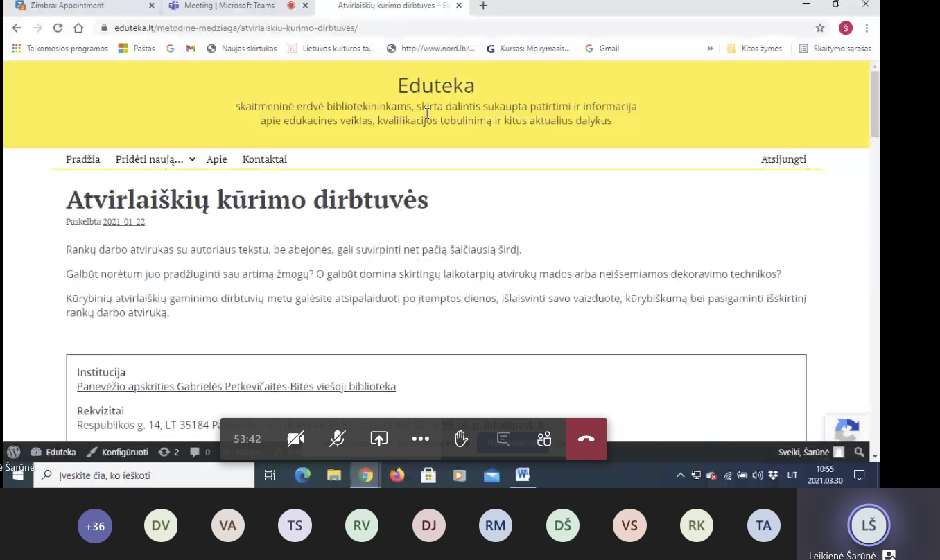
Task: Switch to Chrome on the taskbar
Action: pos(366,475)
